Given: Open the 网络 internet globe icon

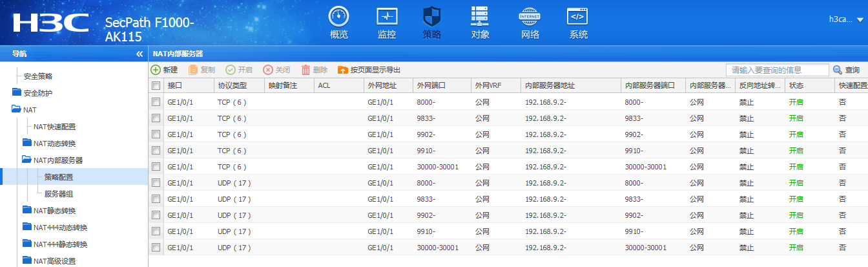Looking at the screenshot, I should pos(530,17).
